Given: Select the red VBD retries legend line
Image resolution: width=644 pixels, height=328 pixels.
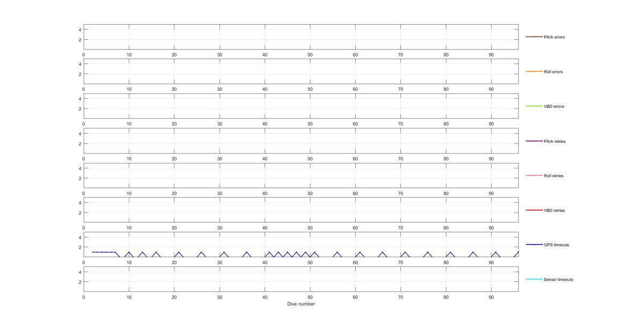Looking at the screenshot, I should point(534,210).
